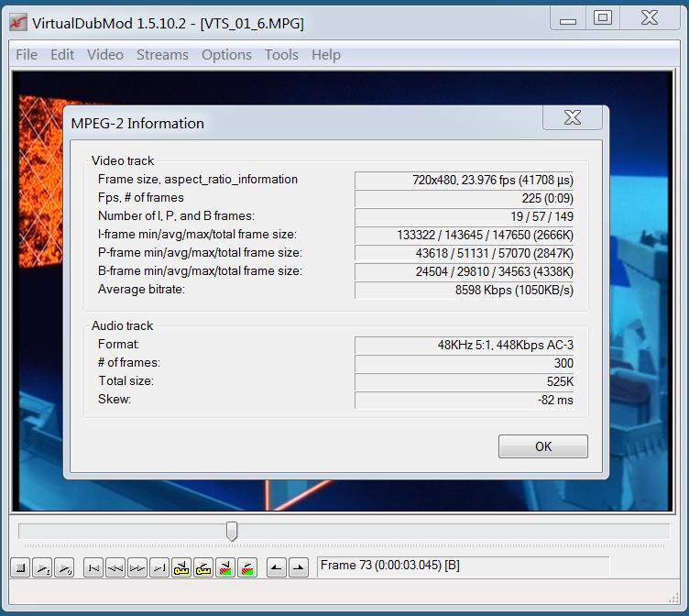Maximize the VirtualDubMod window

(603, 19)
